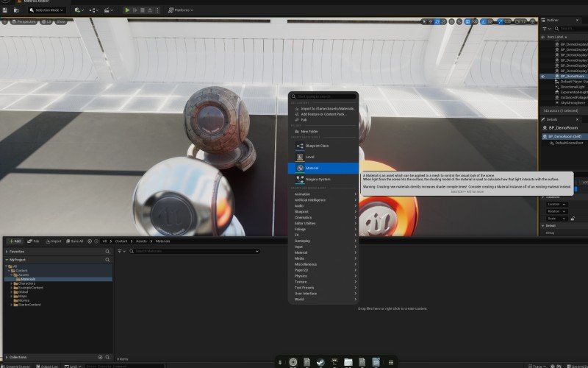
Task: Open the Selection Mode dropdown
Action: pyautogui.click(x=47, y=10)
